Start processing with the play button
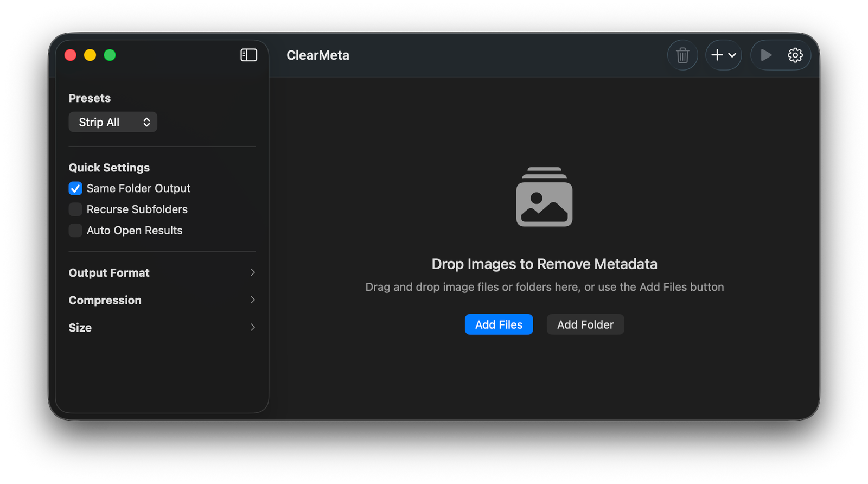868x484 pixels. (x=766, y=55)
